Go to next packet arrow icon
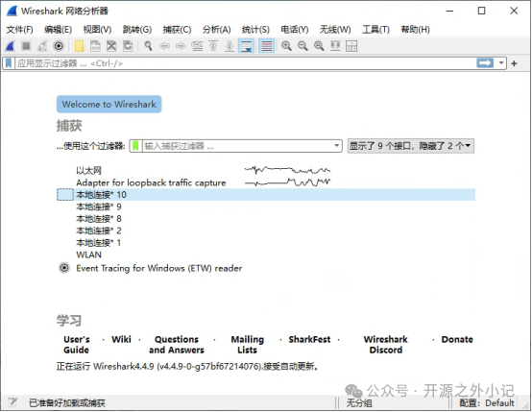Image resolution: width=532 pixels, height=412 pixels. click(x=181, y=46)
